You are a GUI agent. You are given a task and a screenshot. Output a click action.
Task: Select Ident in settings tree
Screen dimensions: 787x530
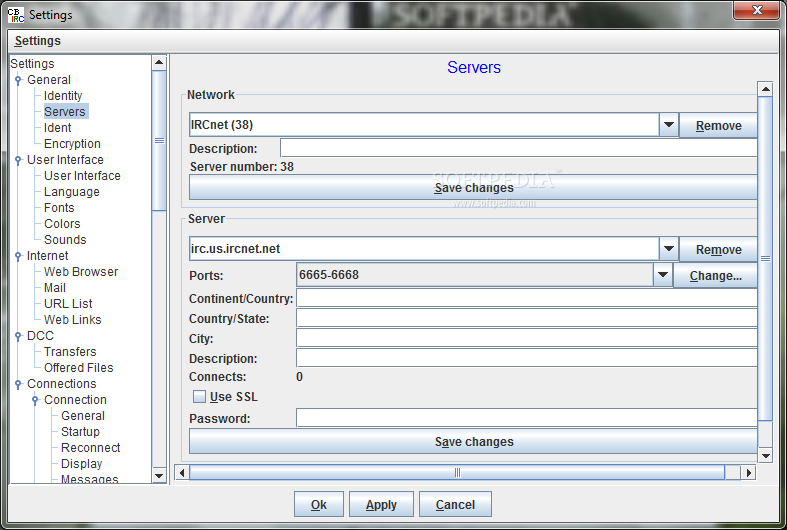coord(57,127)
